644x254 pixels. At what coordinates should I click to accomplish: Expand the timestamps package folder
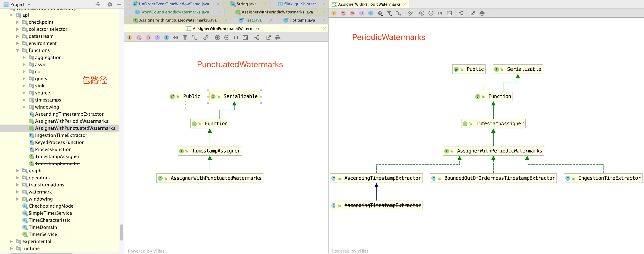[x=24, y=100]
